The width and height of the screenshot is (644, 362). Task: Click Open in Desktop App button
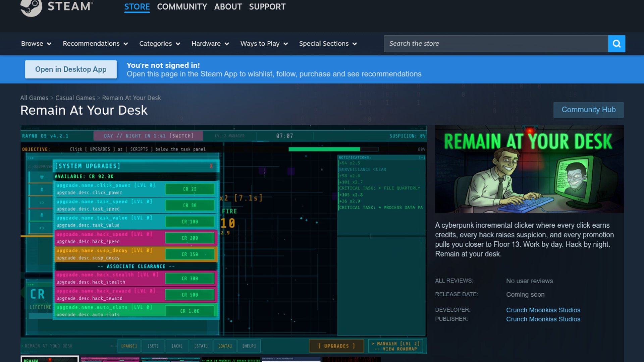[71, 69]
